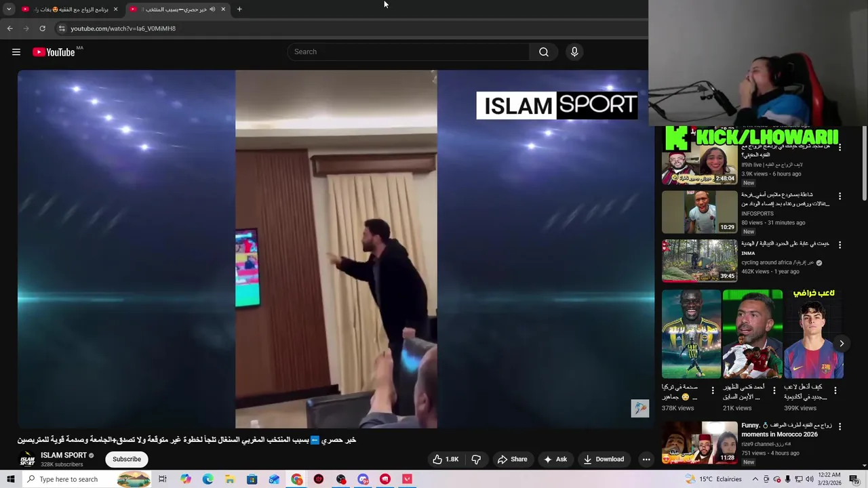
Task: Share this video
Action: [x=512, y=459]
